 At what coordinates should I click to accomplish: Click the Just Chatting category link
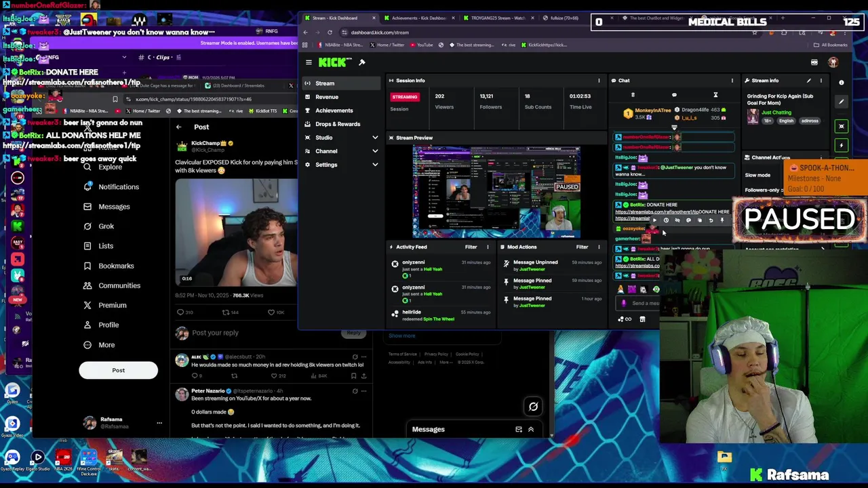[776, 113]
